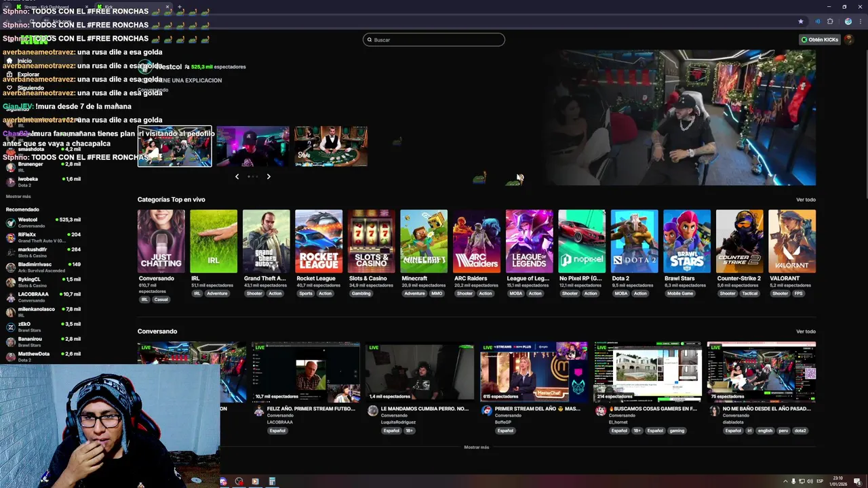Open the Counter-Strike 2 category cover
The width and height of the screenshot is (868, 488).
click(x=739, y=241)
